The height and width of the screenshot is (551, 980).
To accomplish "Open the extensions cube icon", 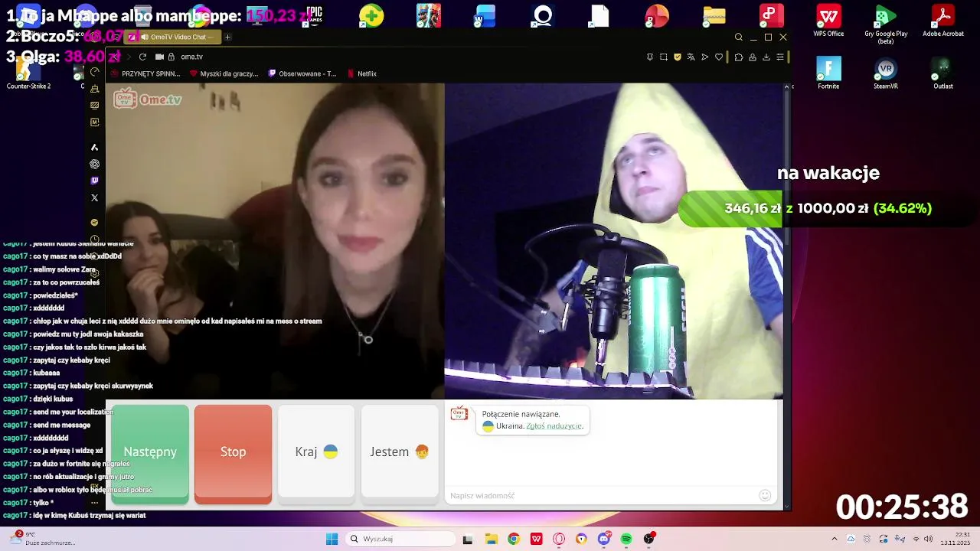I will pyautogui.click(x=739, y=57).
